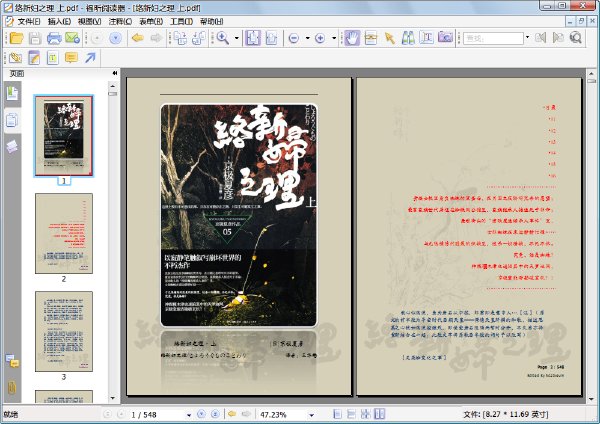This screenshot has height=424, width=600.
Task: Save the document using the floppy disk icon
Action: [x=35, y=38]
